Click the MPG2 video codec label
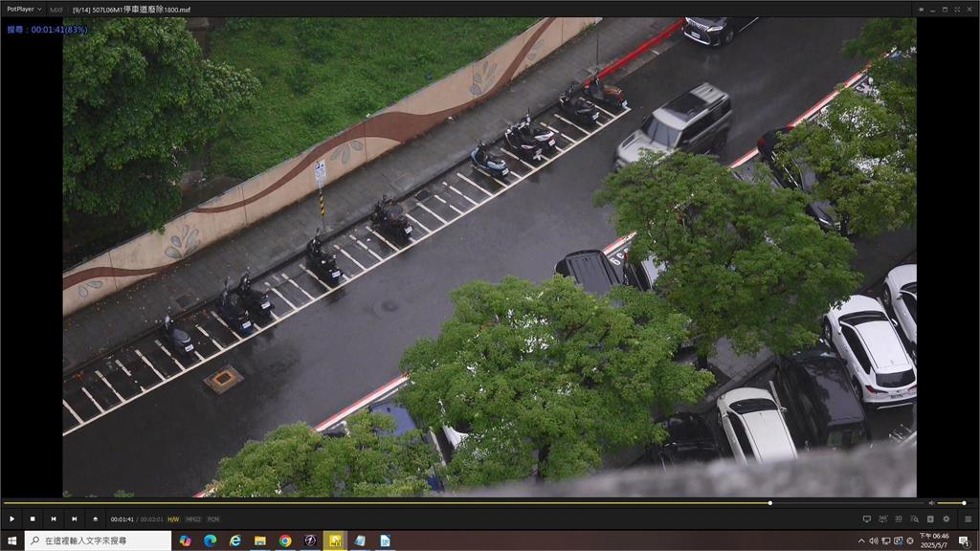Viewport: 980px width, 551px height. [193, 519]
